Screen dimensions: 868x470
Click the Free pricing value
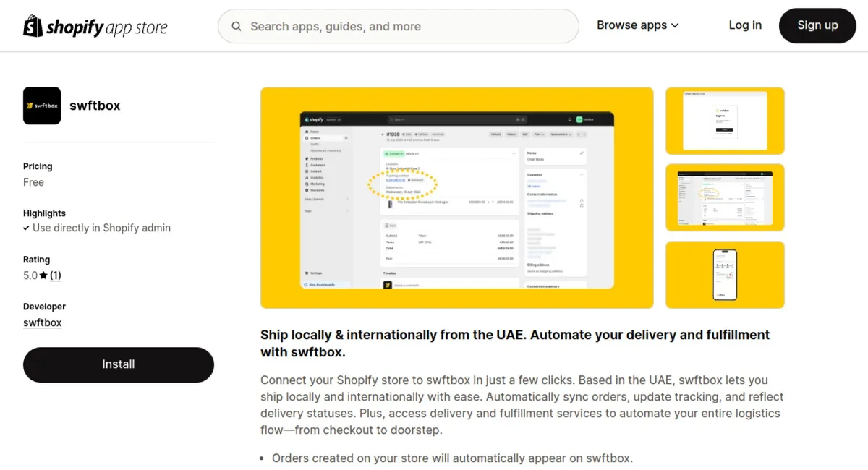click(33, 182)
